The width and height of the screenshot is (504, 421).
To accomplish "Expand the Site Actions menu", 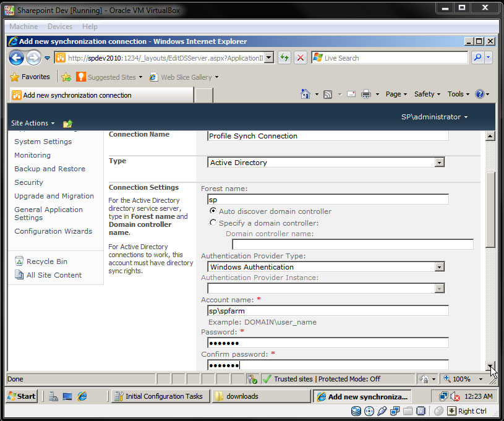I will 33,123.
